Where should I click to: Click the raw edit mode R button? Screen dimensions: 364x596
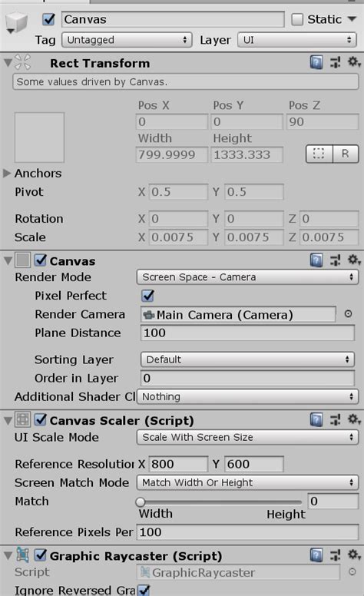(x=346, y=154)
